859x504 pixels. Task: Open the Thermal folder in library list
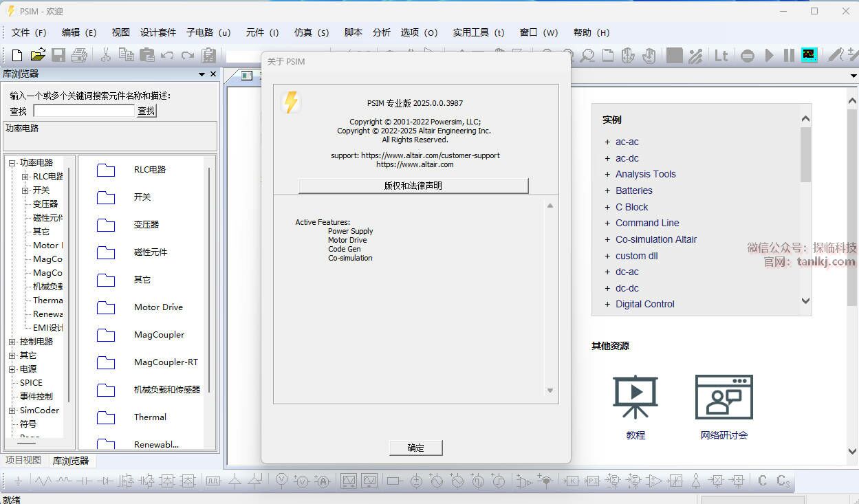(132, 417)
